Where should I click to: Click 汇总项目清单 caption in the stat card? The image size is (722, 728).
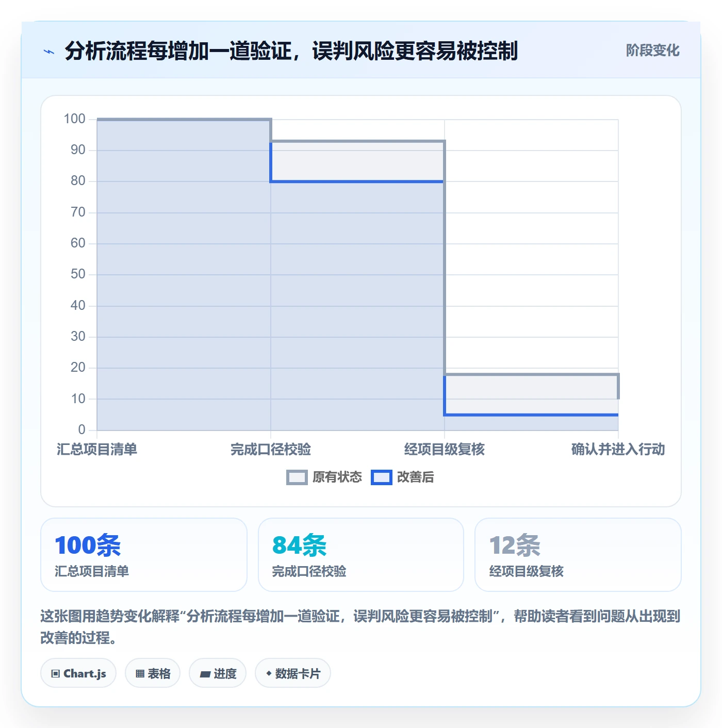click(x=92, y=571)
